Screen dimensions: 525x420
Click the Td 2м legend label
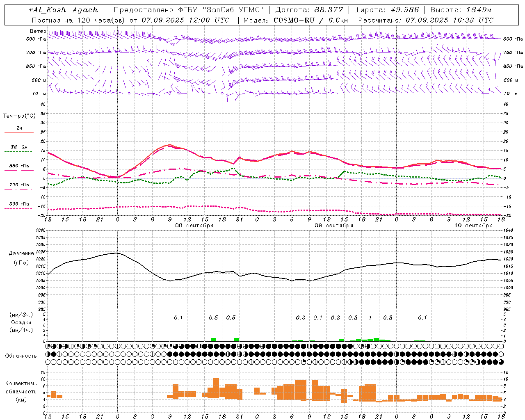(19, 147)
